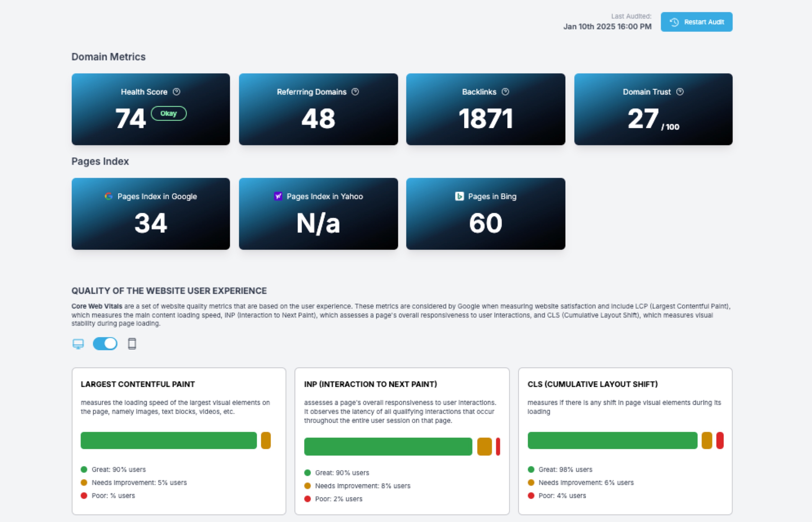Select the desktop monitor view icon

pos(78,344)
